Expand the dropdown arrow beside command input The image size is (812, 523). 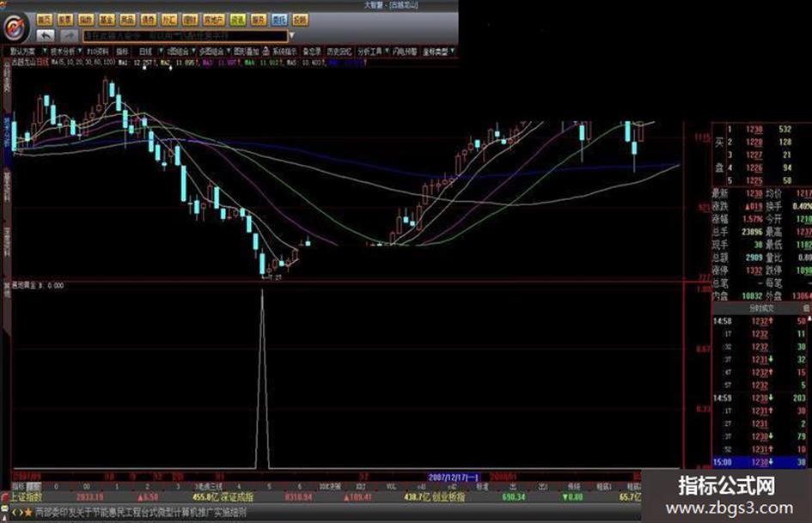(x=291, y=36)
